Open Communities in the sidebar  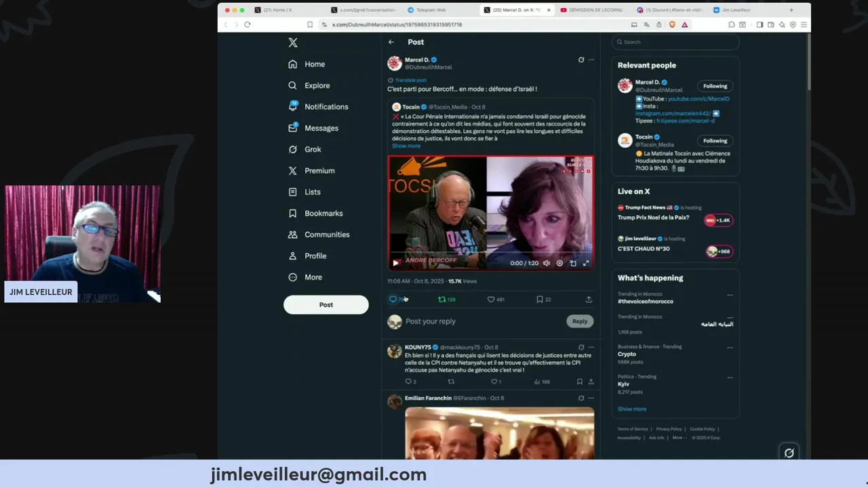pos(319,235)
